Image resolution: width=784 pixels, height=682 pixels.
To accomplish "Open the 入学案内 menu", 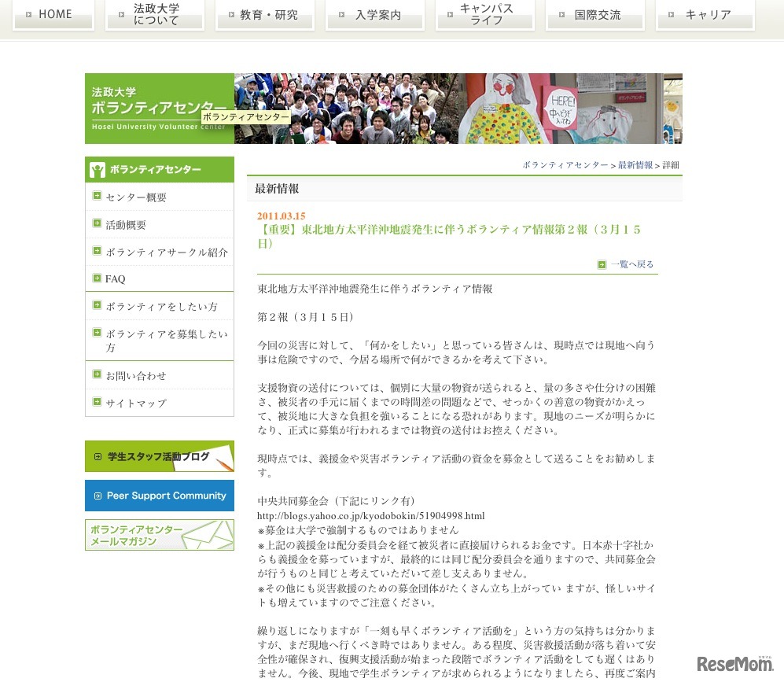I will 375,14.
